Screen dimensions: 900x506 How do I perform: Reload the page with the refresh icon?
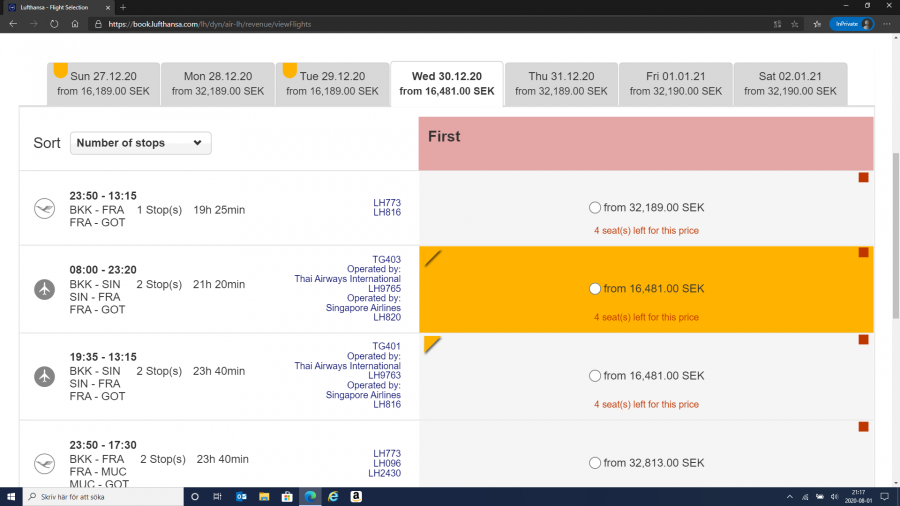click(x=54, y=24)
